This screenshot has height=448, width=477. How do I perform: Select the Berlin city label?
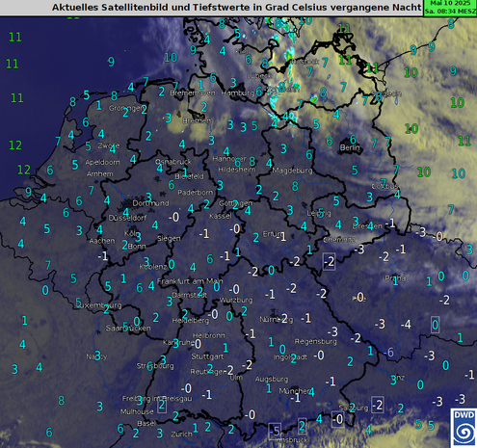pyautogui.click(x=350, y=147)
